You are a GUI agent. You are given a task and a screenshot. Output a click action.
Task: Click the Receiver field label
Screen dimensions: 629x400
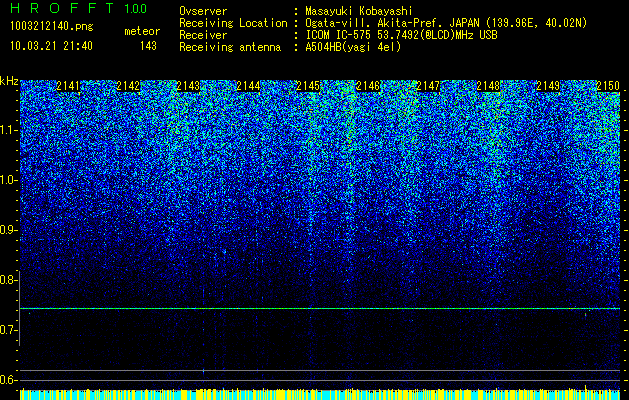[203, 35]
